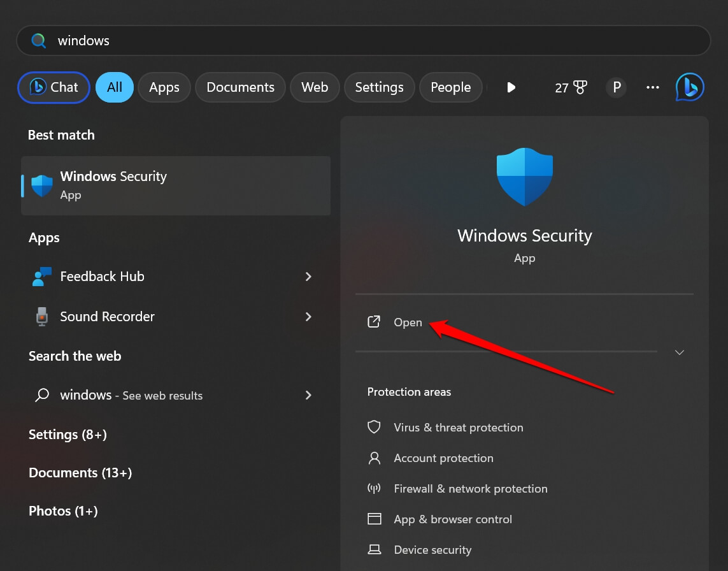This screenshot has height=571, width=728.
Task: Click the Game Pass rewards icon
Action: tap(571, 87)
